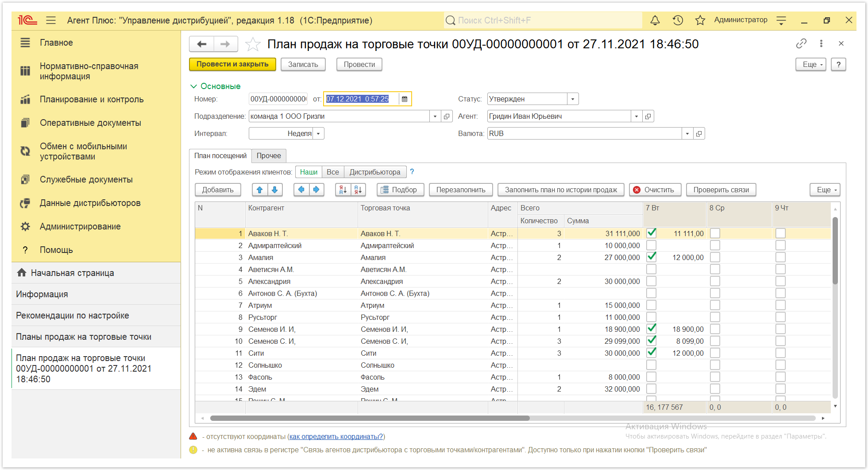Image resolution: width=868 pixels, height=470 pixels.
Task: Click the vertical table scrollbar
Action: (835, 250)
